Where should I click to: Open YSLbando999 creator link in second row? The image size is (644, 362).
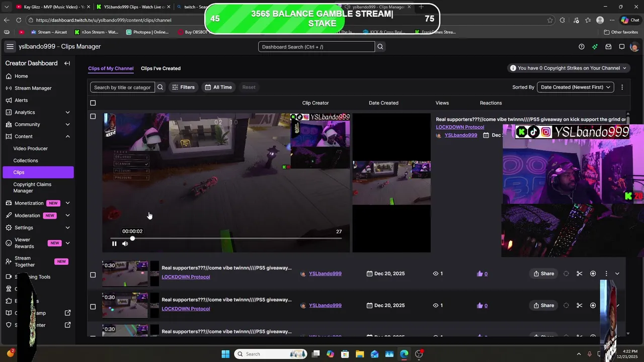[325, 305]
